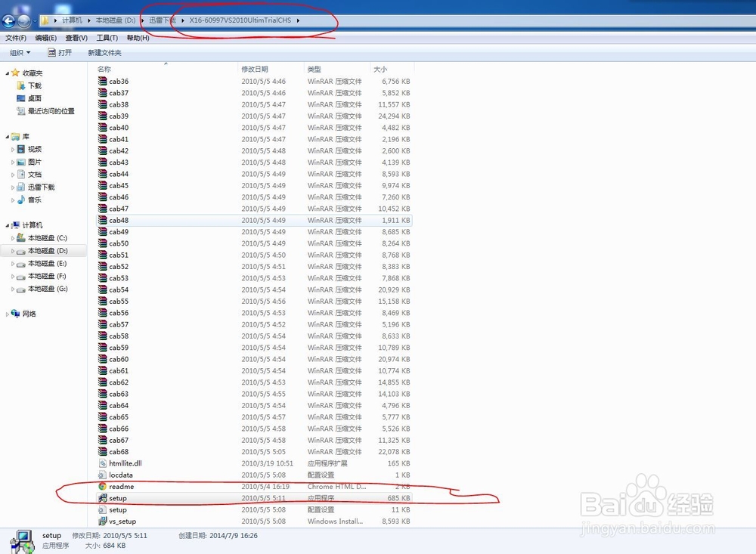Image resolution: width=756 pixels, height=554 pixels.
Task: Select the cab63 file name
Action: [x=119, y=394]
